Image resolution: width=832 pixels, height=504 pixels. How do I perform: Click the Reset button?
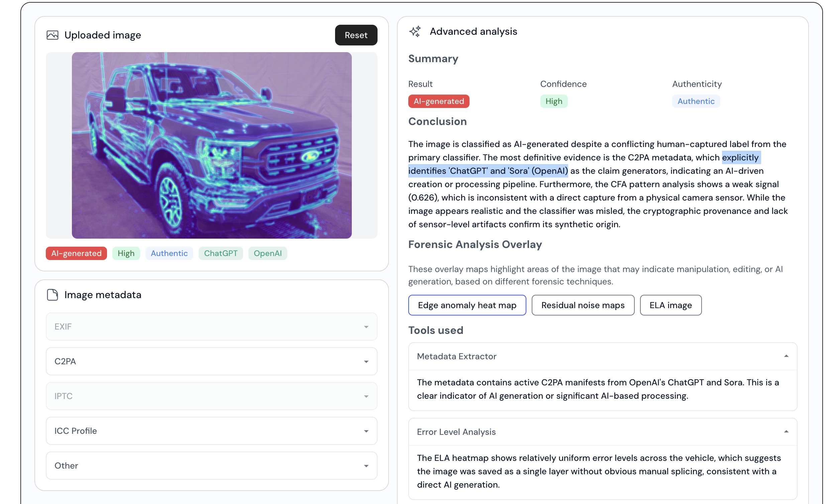tap(356, 35)
